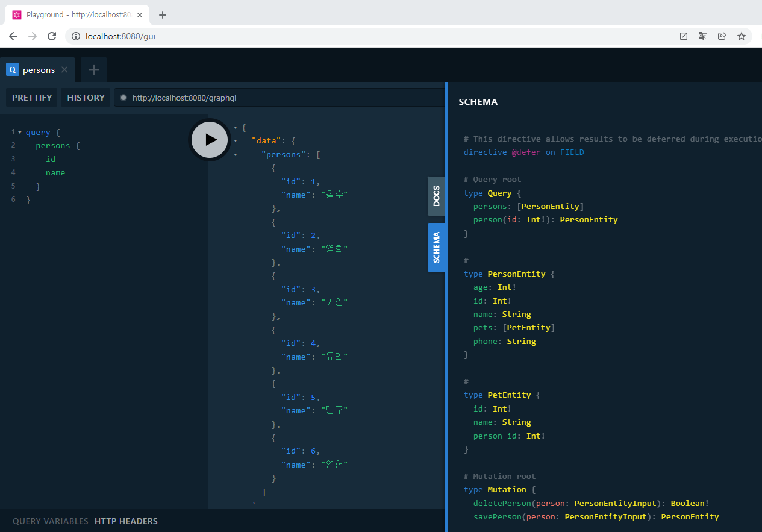This screenshot has height=532, width=762.
Task: Open the QUERY VARIABLES pane
Action: pyautogui.click(x=51, y=521)
